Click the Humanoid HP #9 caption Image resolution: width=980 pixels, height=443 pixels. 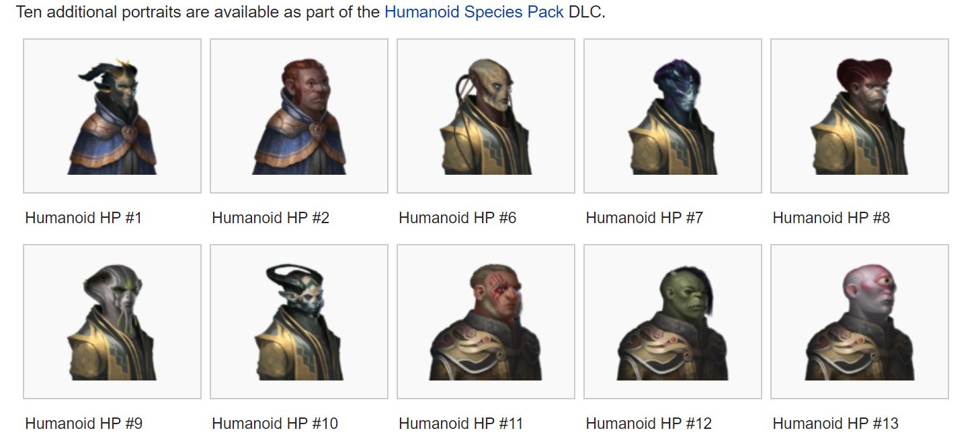[84, 424]
